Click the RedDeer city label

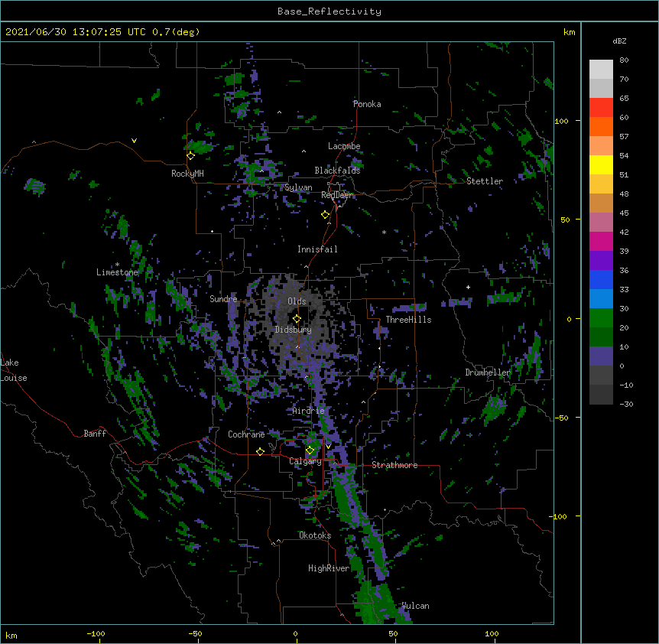[336, 195]
